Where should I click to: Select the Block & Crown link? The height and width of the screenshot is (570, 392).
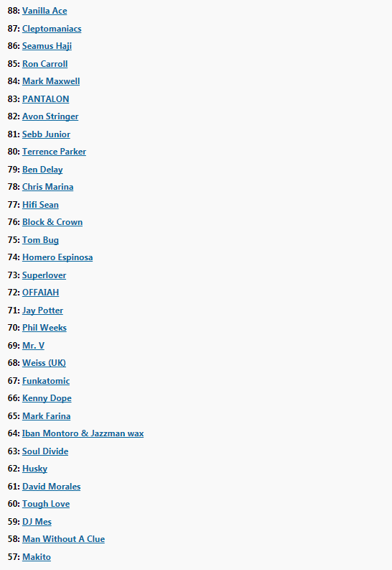point(52,222)
